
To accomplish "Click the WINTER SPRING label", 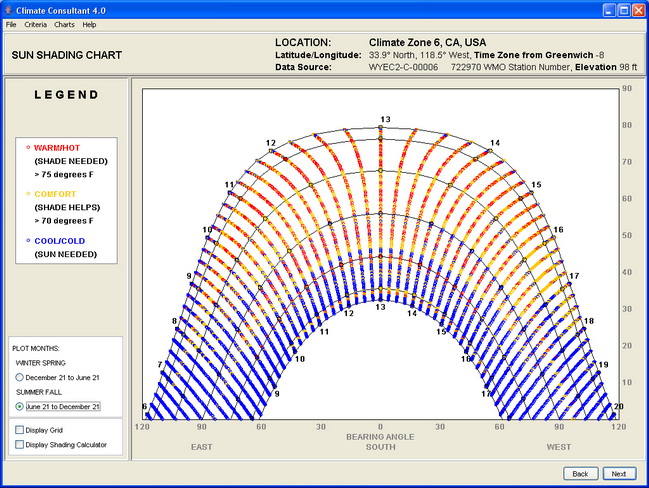I will 41,363.
